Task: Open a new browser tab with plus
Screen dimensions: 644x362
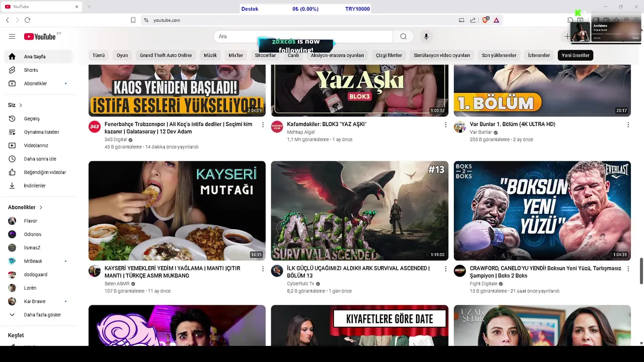Action: click(89, 7)
